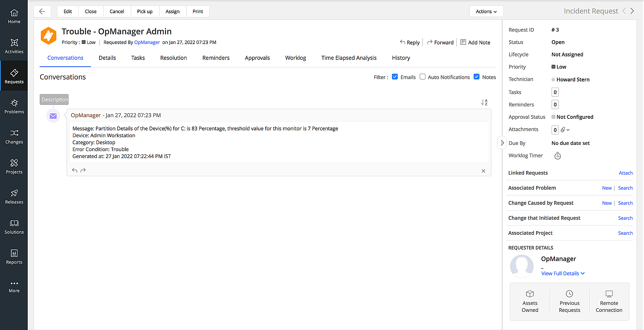644x330 pixels.
Task: Open the Actions dropdown menu
Action: (486, 11)
